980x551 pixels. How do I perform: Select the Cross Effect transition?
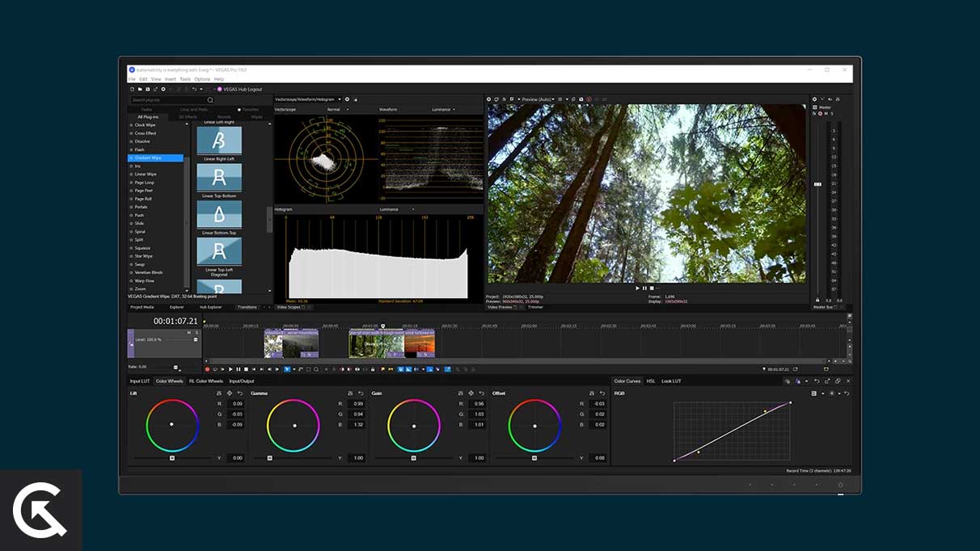click(146, 133)
